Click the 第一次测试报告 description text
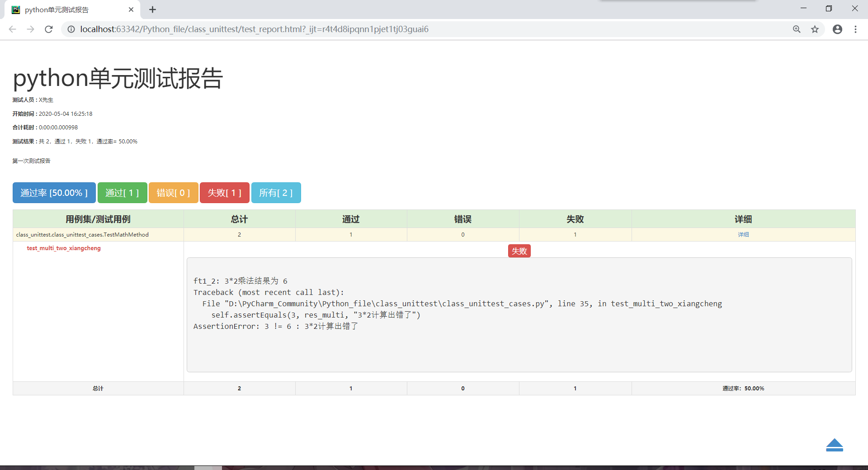The height and width of the screenshot is (470, 868). coord(32,161)
